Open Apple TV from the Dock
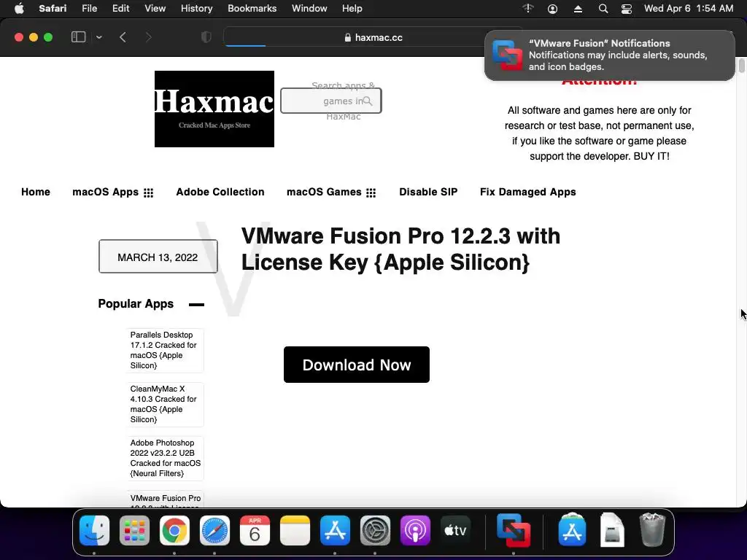This screenshot has height=560, width=747. pyautogui.click(x=455, y=530)
